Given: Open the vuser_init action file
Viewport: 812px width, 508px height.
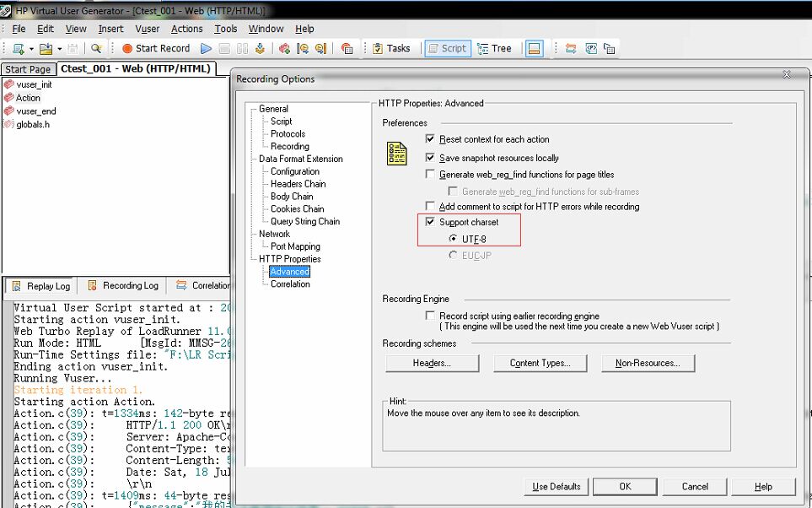Looking at the screenshot, I should coord(34,84).
